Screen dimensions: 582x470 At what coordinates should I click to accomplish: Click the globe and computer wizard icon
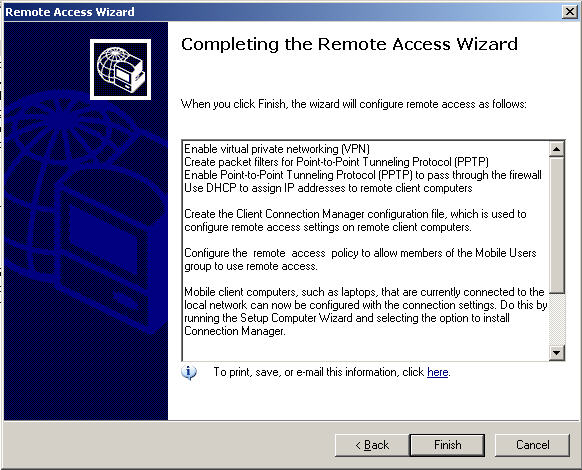pos(120,69)
